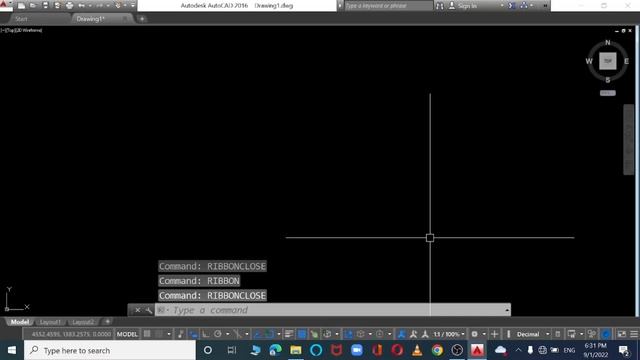This screenshot has width=640, height=360.
Task: Click the Save As icon in quick access toolbar
Action: (x=57, y=6)
